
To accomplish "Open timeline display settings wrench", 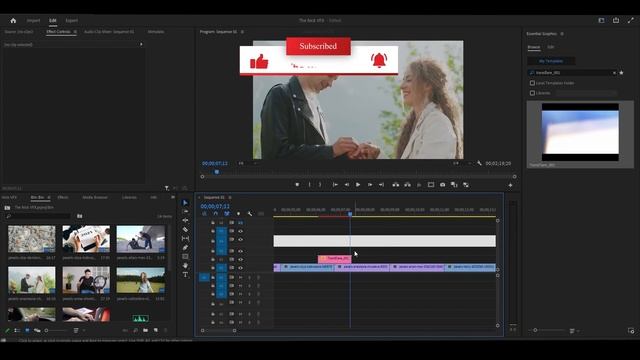I will (x=249, y=213).
